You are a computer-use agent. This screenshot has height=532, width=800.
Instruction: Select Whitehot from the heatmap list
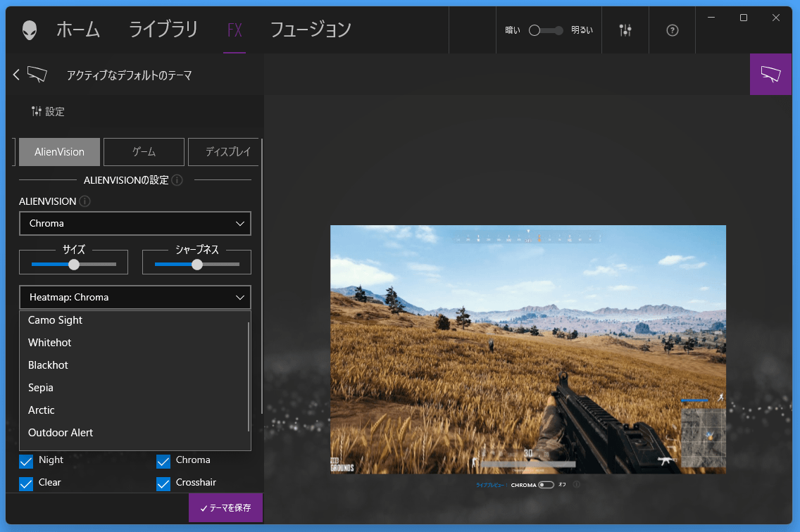tap(134, 343)
